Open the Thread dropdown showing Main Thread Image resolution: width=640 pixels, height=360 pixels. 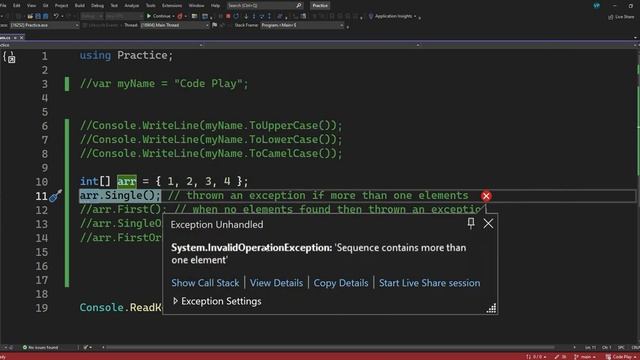click(x=175, y=25)
